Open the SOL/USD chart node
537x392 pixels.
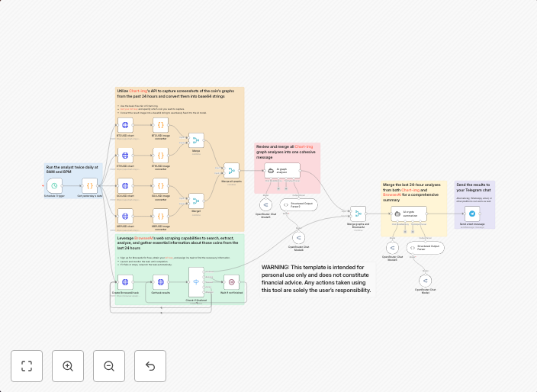tap(125, 185)
